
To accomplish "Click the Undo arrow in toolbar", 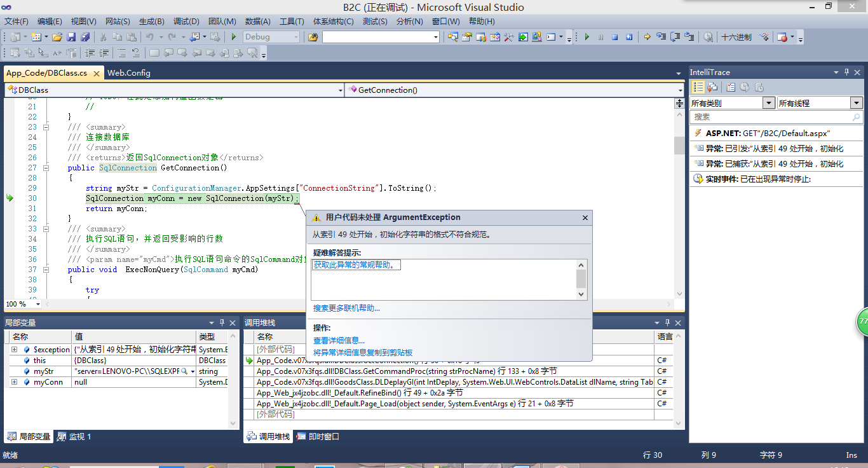I will pyautogui.click(x=149, y=37).
